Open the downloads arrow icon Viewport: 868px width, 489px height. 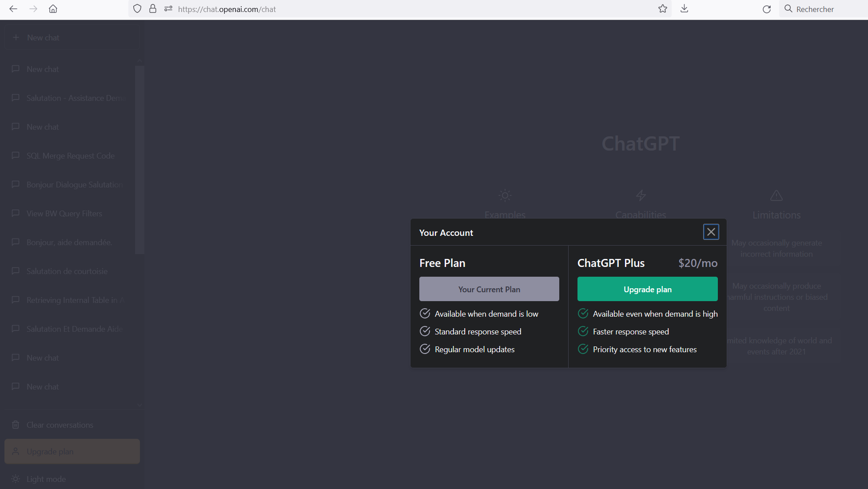coord(684,9)
